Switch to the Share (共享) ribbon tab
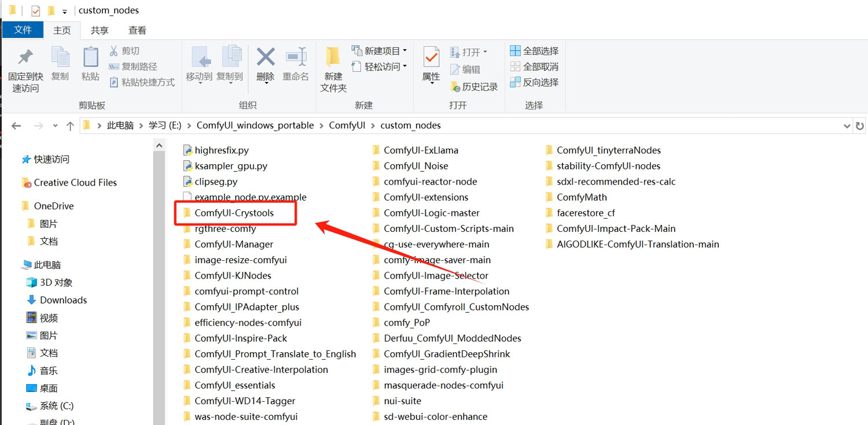The height and width of the screenshot is (425, 868). click(x=100, y=30)
